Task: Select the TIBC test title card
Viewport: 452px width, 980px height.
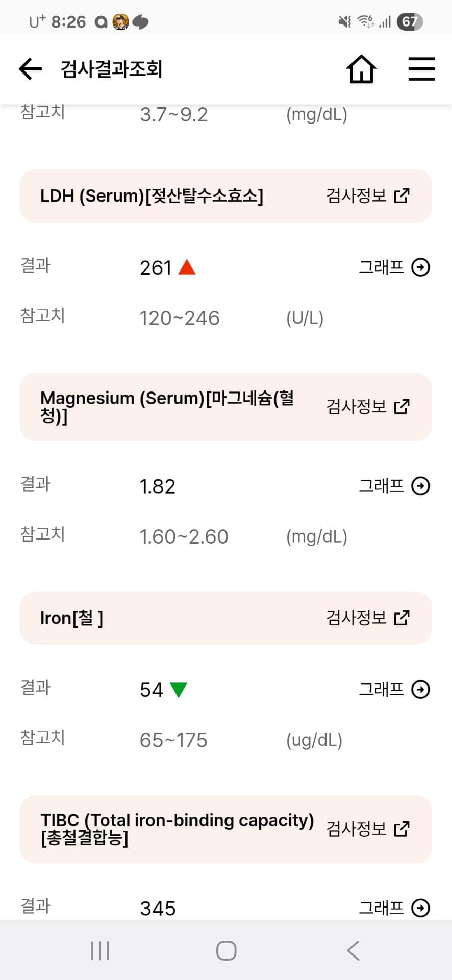Action: click(177, 828)
